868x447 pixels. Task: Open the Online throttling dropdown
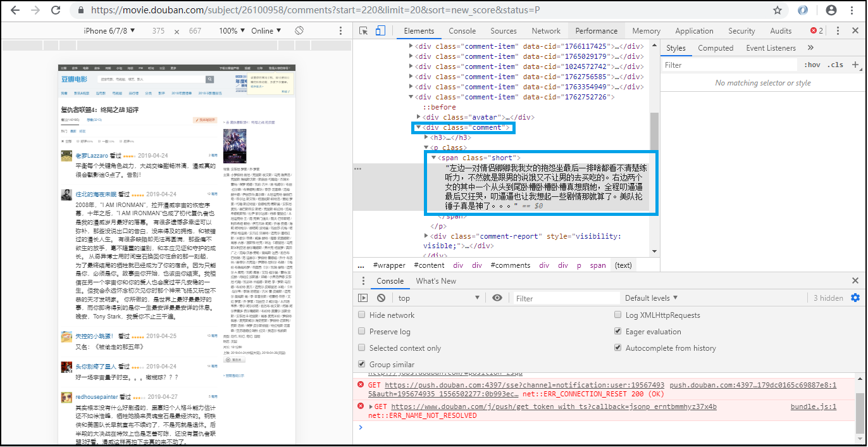pos(266,30)
